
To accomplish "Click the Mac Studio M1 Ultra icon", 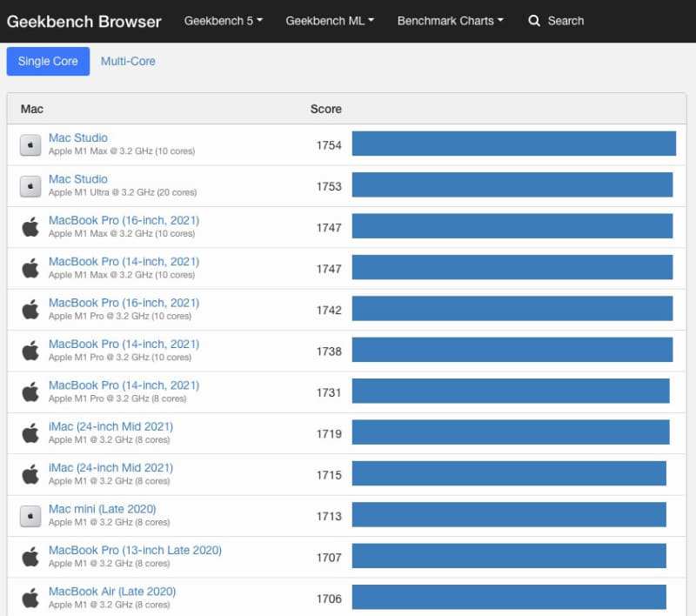I will [30, 186].
